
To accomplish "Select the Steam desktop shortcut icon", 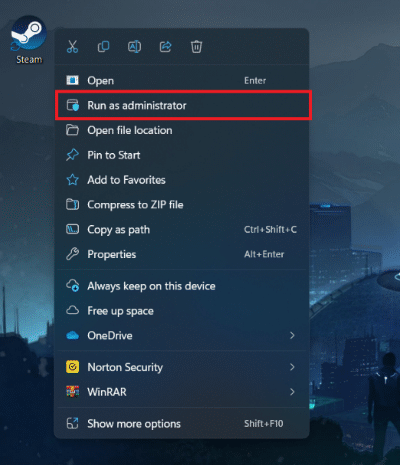I will coord(29,40).
